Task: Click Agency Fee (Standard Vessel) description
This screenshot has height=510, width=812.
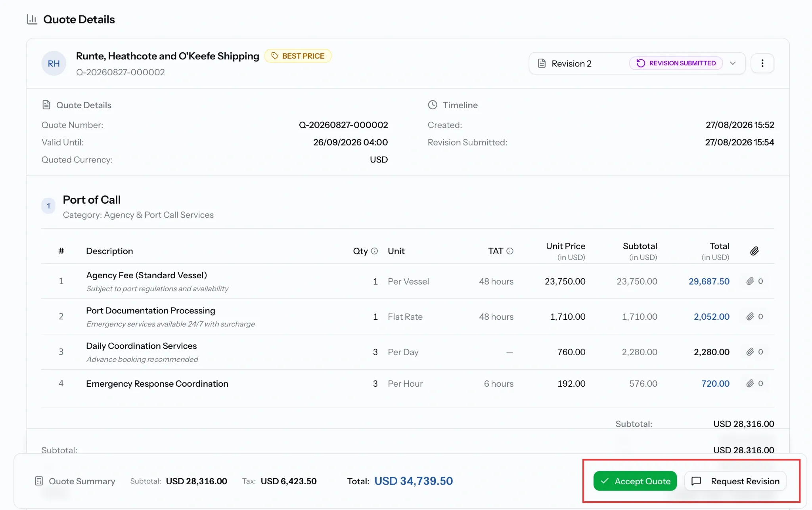Action: click(147, 275)
